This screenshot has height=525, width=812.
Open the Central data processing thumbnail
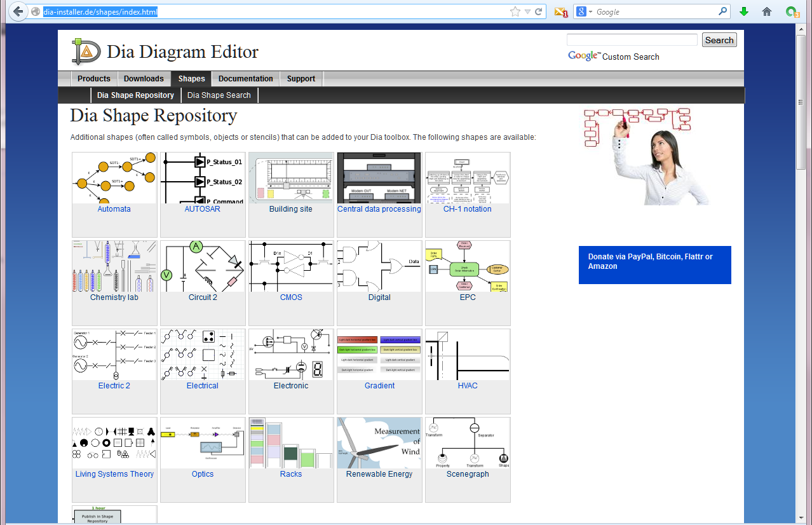click(x=379, y=178)
